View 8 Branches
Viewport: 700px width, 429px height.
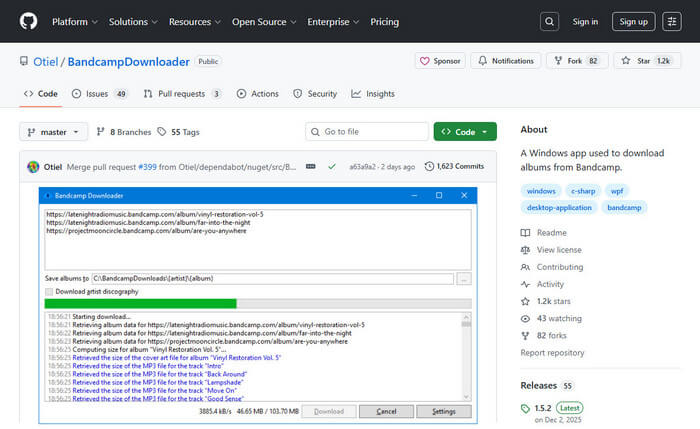click(x=124, y=132)
